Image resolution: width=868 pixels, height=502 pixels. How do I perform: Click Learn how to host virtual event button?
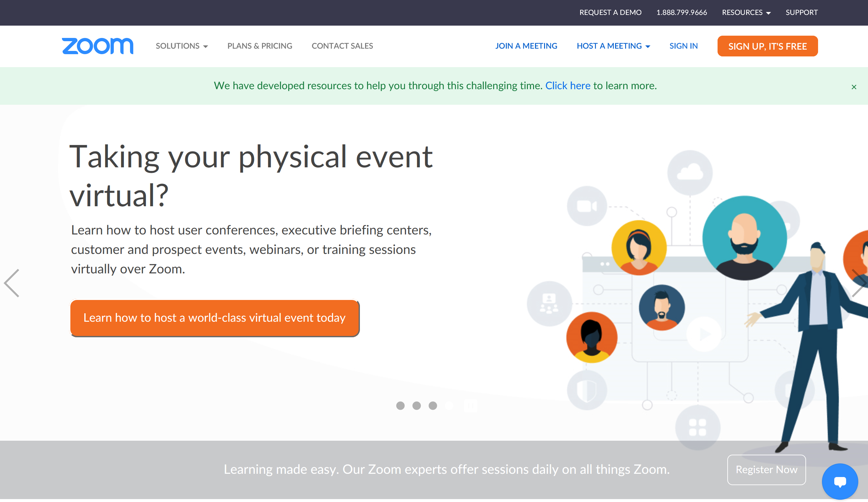coord(214,318)
